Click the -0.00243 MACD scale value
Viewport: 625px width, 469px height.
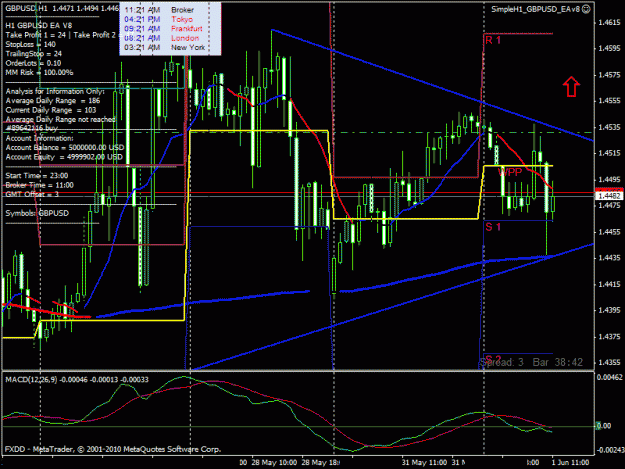coord(610,449)
